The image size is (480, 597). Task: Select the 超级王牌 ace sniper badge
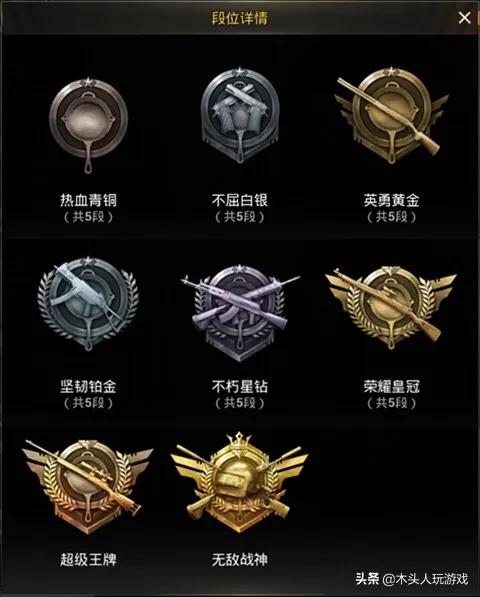(88, 487)
